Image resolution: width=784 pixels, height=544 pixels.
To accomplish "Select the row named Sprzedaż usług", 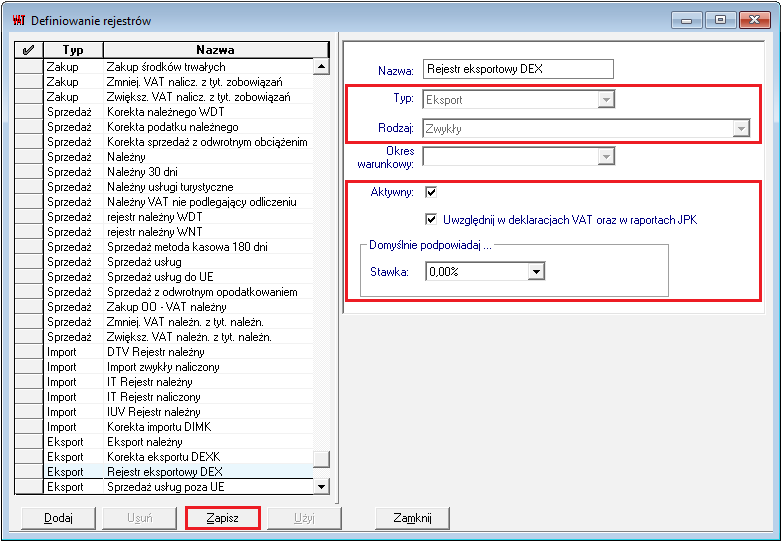I will [x=164, y=262].
